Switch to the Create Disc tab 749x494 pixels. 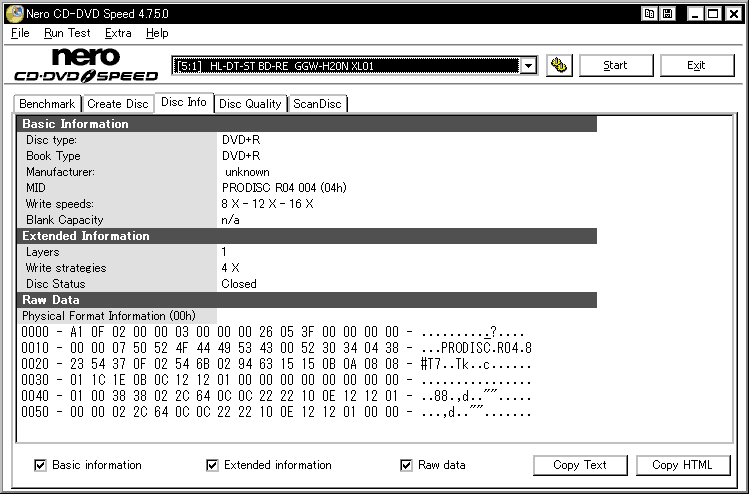pos(118,104)
